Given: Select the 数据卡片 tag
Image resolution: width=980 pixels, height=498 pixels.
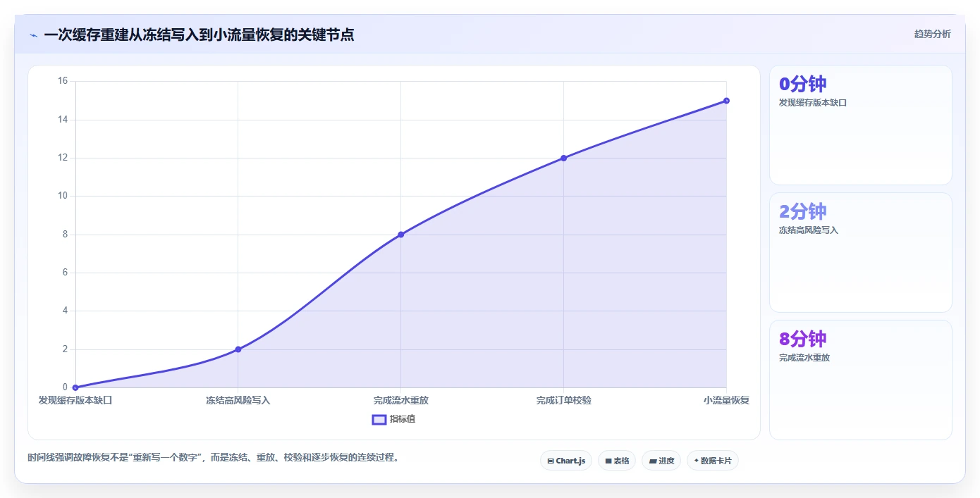Looking at the screenshot, I should click(713, 461).
